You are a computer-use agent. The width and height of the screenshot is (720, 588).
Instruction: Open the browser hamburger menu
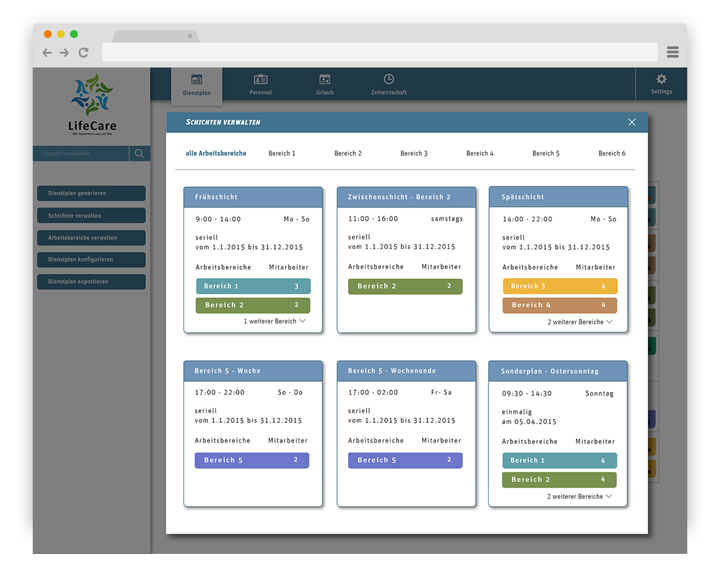pos(673,52)
